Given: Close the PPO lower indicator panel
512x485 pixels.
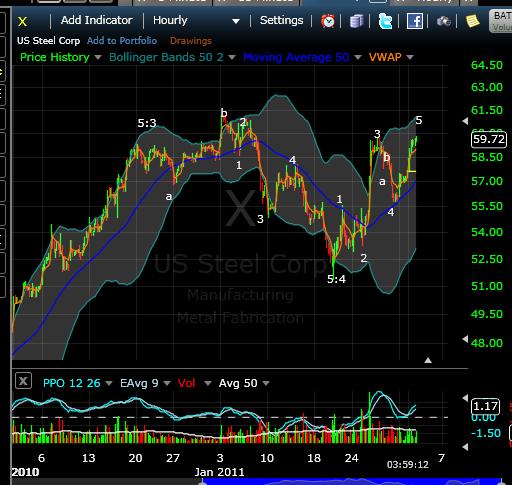Looking at the screenshot, I should (23, 381).
